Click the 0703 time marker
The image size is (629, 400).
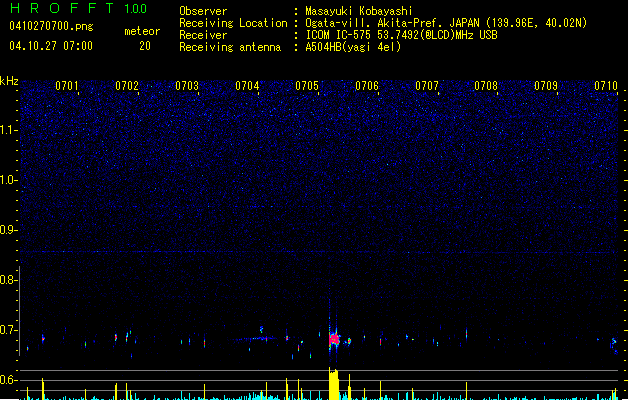(x=187, y=86)
